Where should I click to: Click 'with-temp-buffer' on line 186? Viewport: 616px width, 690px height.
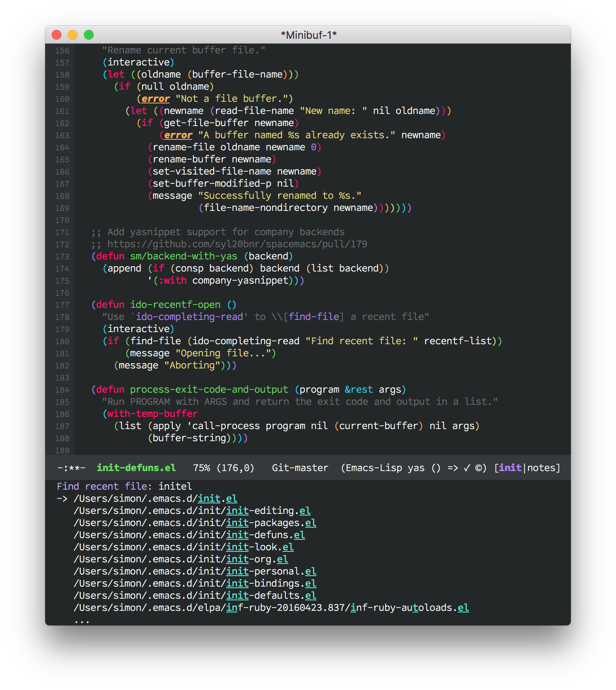pyautogui.click(x=153, y=414)
